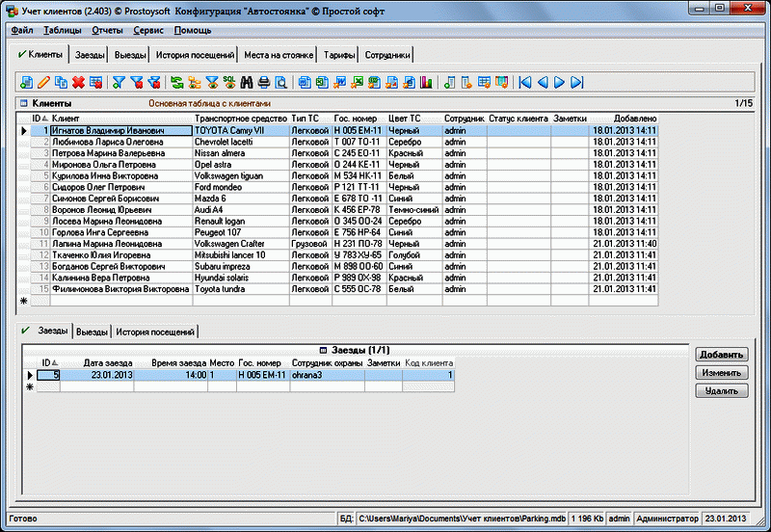Open the Файл menu
The image size is (771, 532).
pyautogui.click(x=22, y=30)
